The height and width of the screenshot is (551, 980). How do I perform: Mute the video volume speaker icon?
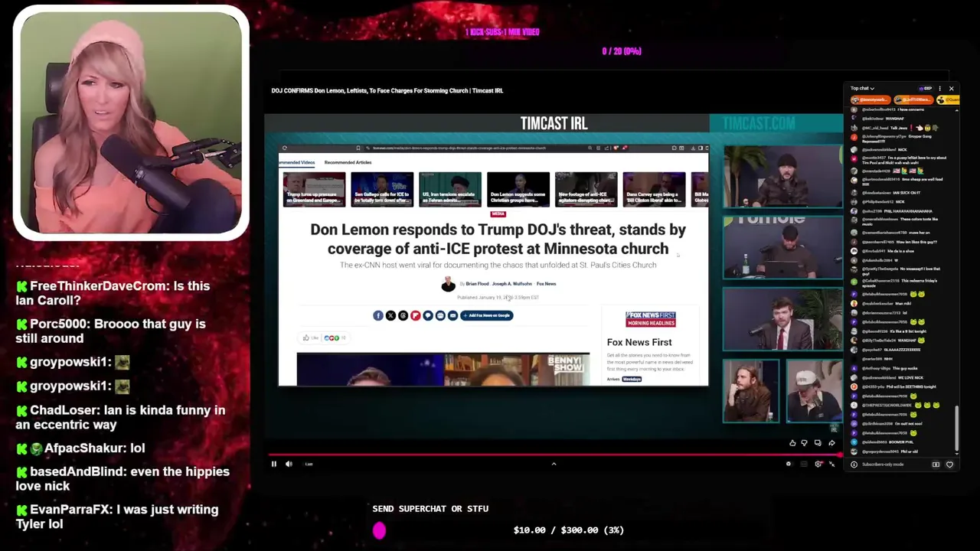tap(289, 464)
